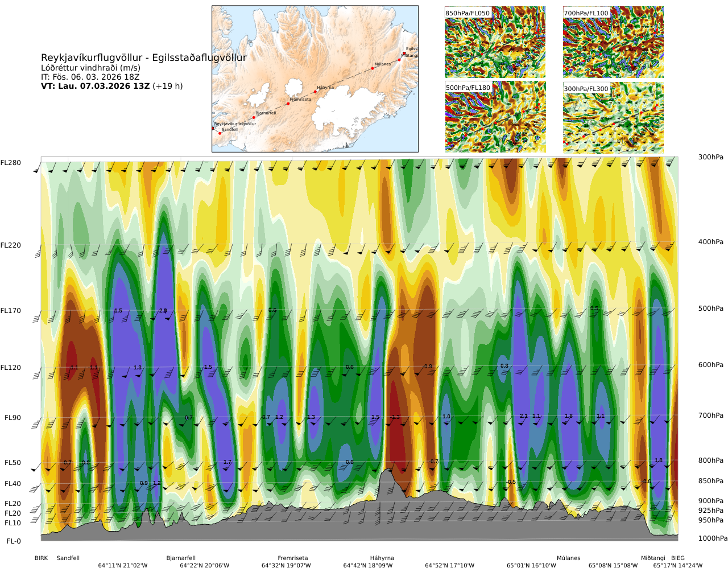The width and height of the screenshot is (728, 572).
Task: Click the Sandfell waypoint on the map
Action: click(x=220, y=133)
